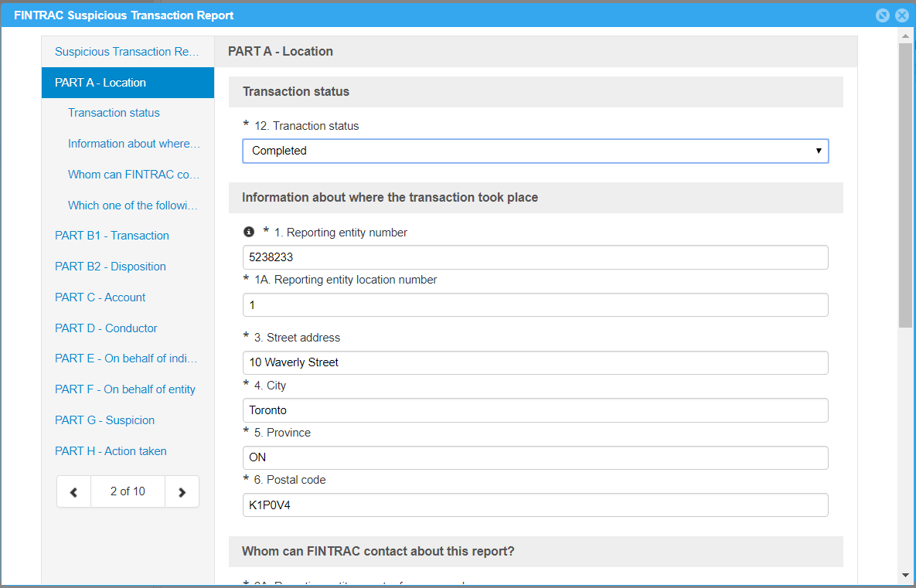The width and height of the screenshot is (916, 588).
Task: Select PART A - Location in sidebar
Action: [128, 83]
